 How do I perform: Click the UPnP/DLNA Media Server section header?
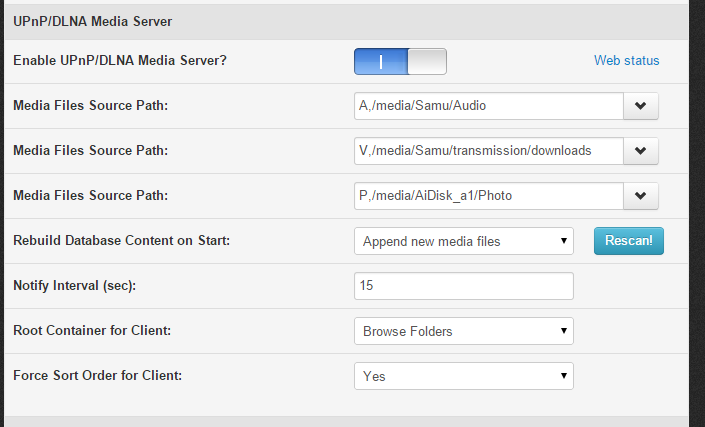[x=92, y=19]
